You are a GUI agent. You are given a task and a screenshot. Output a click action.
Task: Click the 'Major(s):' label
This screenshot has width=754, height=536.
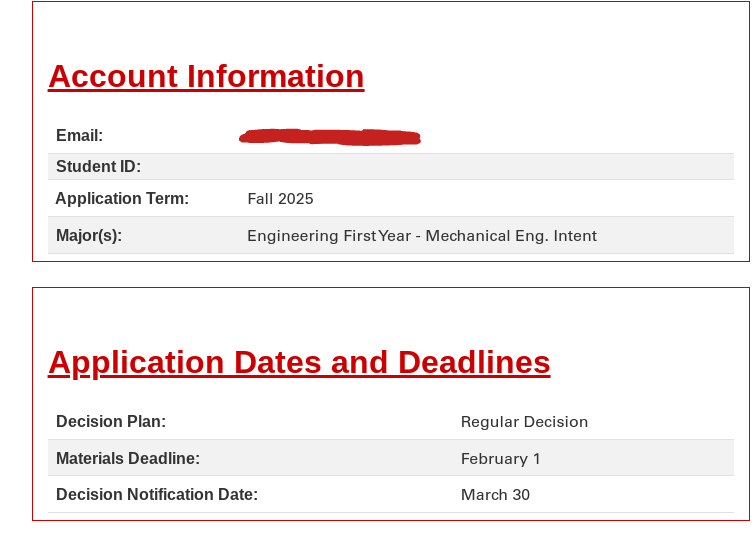[x=89, y=236]
